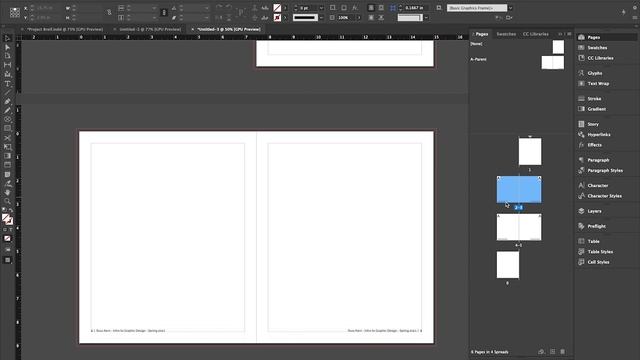Open the Hyperlinks panel from dock
The width and height of the screenshot is (640, 360).
(599, 134)
